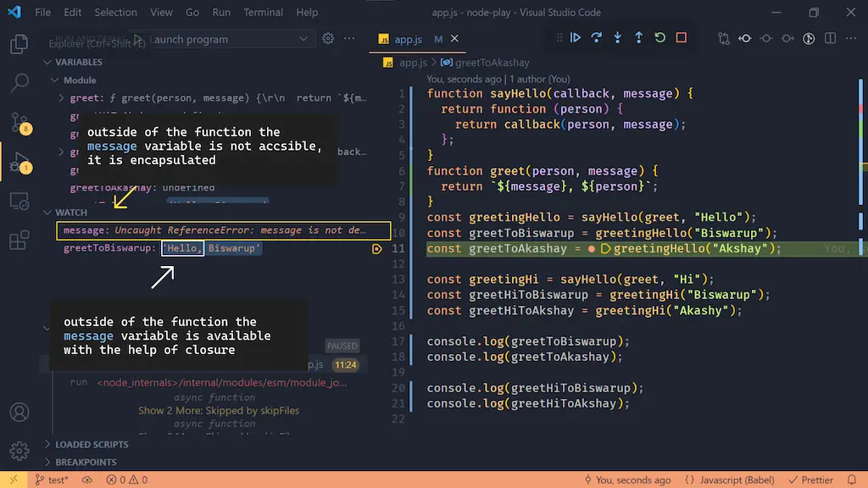
Task: Open the View menu
Action: click(x=161, y=12)
